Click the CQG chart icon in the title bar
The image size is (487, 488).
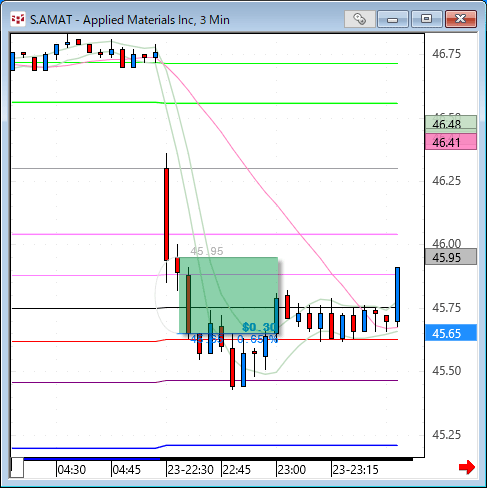pyautogui.click(x=17, y=19)
